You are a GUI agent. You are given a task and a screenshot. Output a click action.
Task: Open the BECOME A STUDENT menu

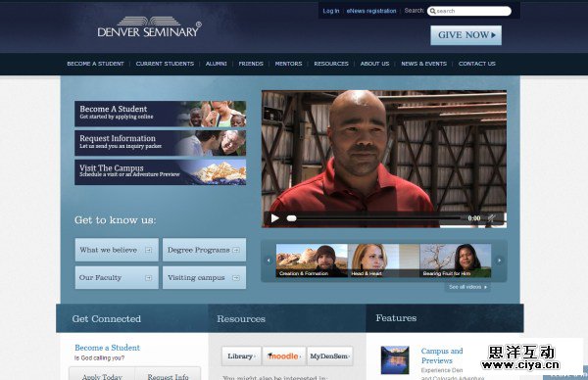pos(95,64)
